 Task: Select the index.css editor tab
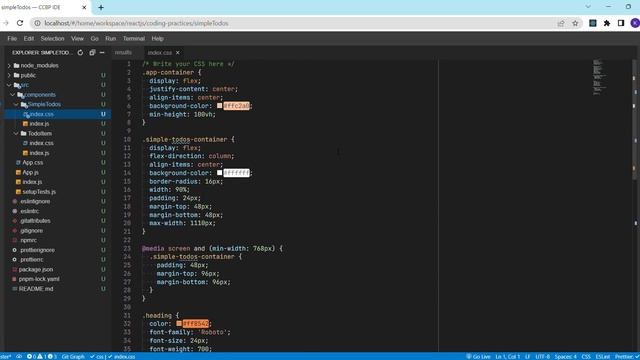click(x=160, y=53)
